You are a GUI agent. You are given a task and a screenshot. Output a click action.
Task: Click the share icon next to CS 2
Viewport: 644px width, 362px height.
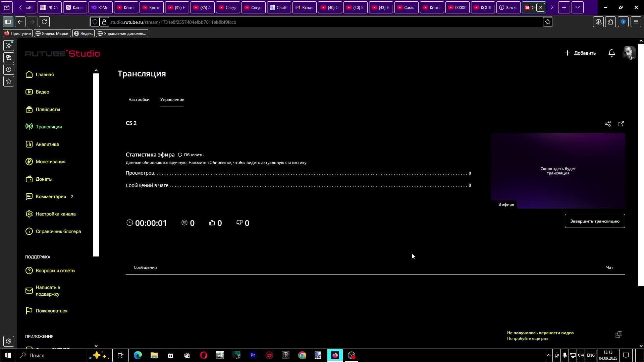(607, 124)
